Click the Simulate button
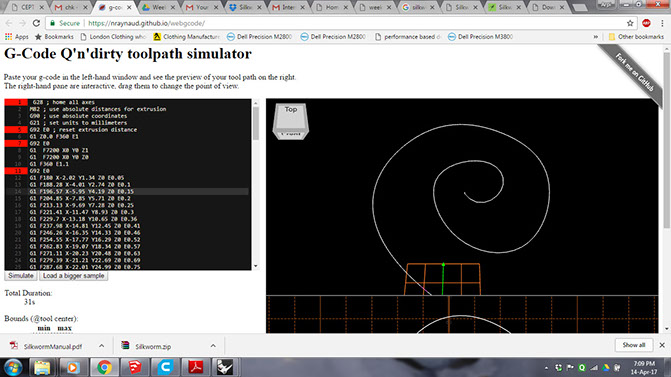The height and width of the screenshot is (377, 671). [x=21, y=276]
